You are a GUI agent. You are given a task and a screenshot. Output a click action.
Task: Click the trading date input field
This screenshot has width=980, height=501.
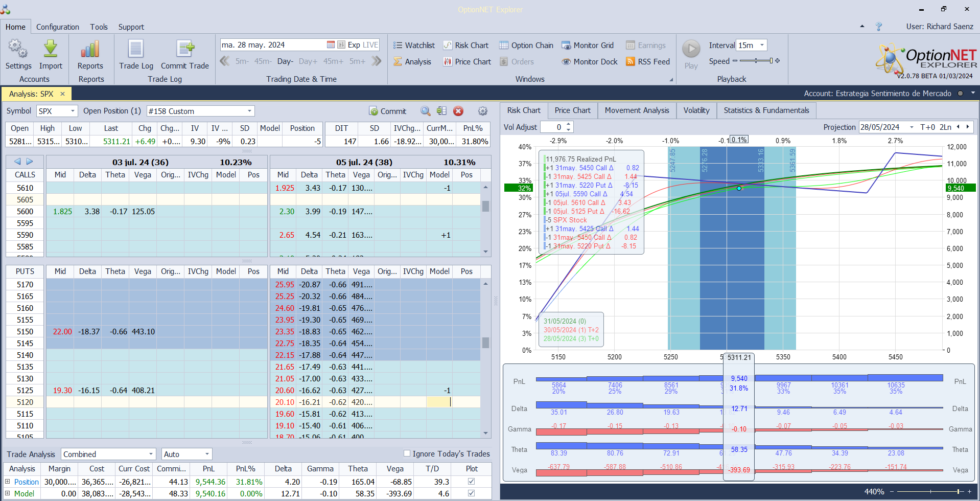point(273,45)
